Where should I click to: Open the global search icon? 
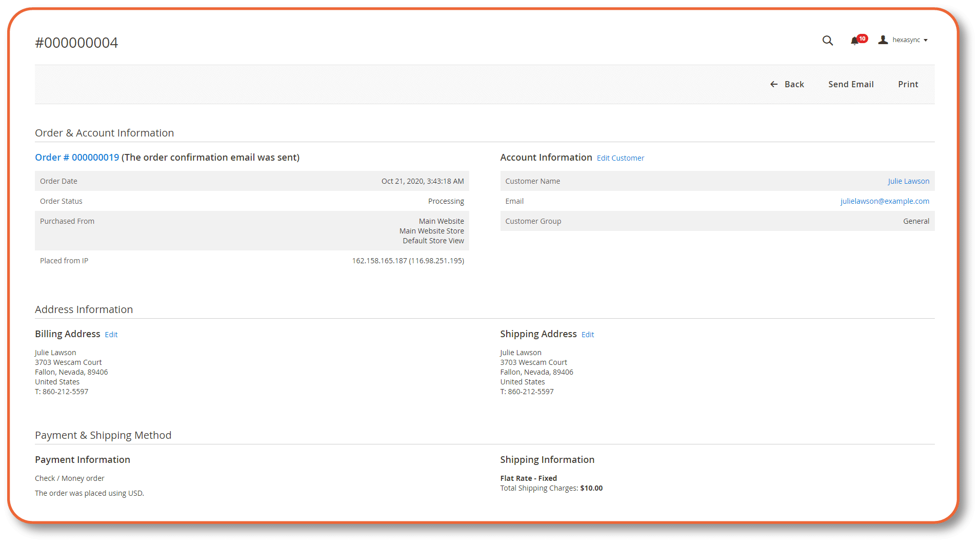pyautogui.click(x=827, y=40)
